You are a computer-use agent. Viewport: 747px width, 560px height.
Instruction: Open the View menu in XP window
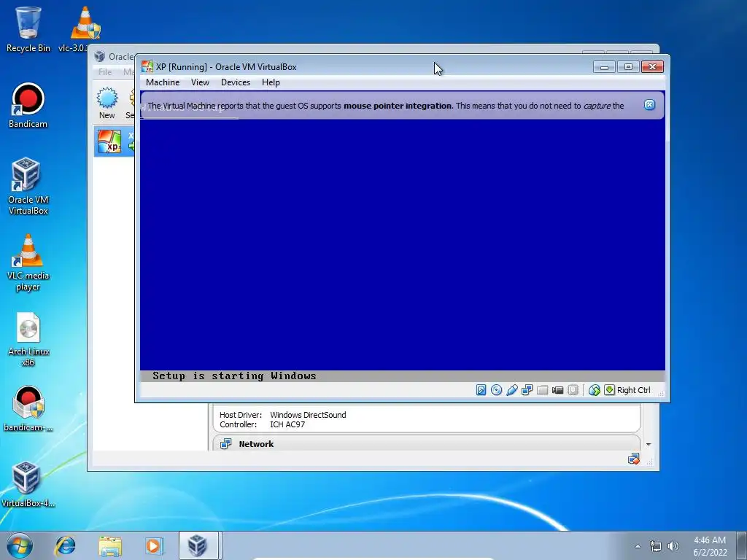(200, 82)
